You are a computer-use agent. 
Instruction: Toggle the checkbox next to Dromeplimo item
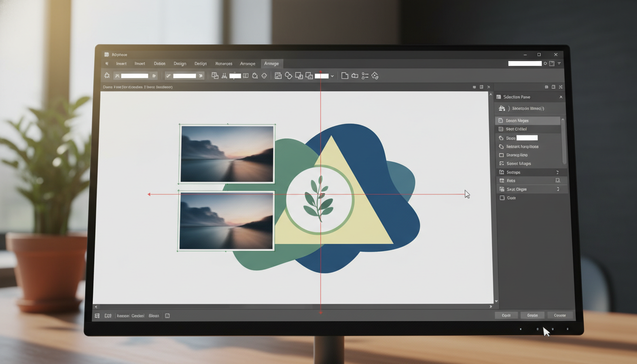point(501,155)
